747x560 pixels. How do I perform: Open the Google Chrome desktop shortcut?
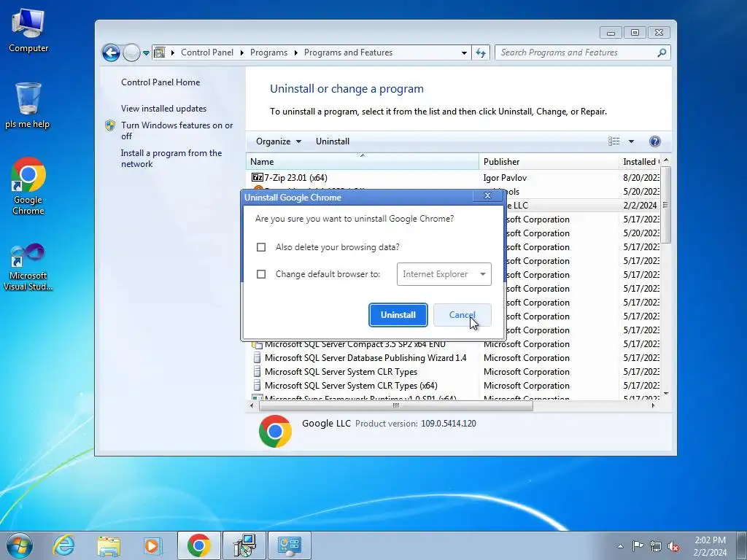[28, 186]
